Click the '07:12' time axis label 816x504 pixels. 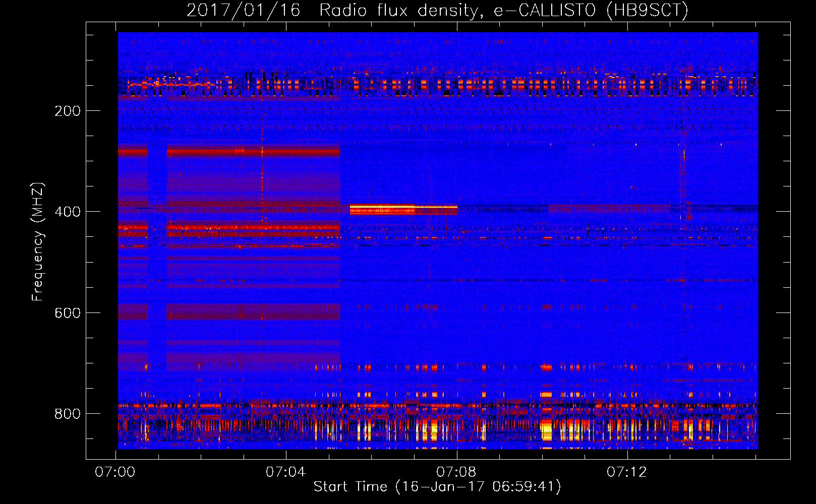(626, 472)
